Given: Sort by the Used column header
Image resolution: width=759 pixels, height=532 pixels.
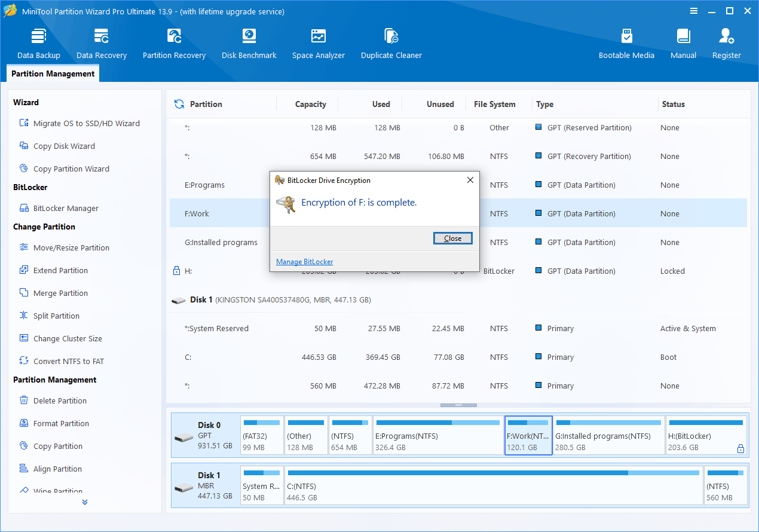Looking at the screenshot, I should pos(381,104).
